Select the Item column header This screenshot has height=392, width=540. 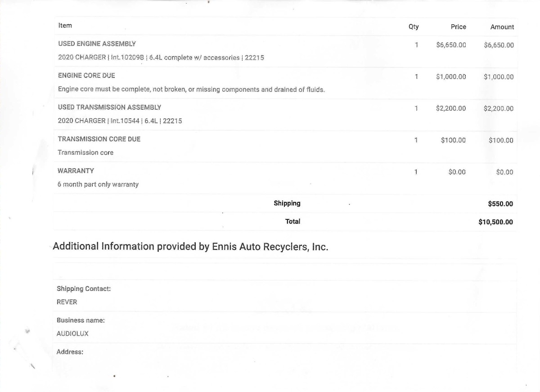tap(65, 26)
